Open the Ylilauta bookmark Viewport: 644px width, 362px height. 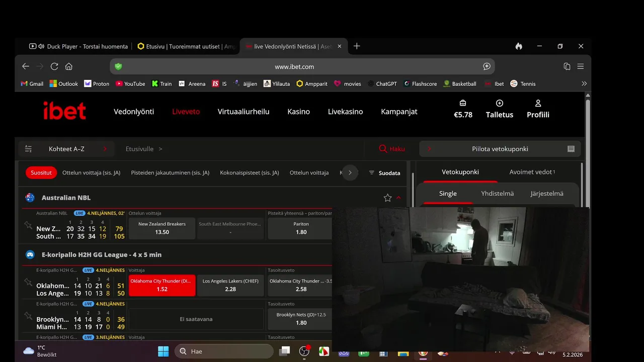277,84
